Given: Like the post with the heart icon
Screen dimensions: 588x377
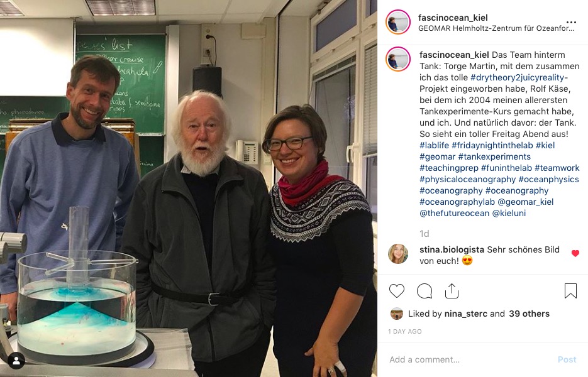Looking at the screenshot, I should point(396,291).
